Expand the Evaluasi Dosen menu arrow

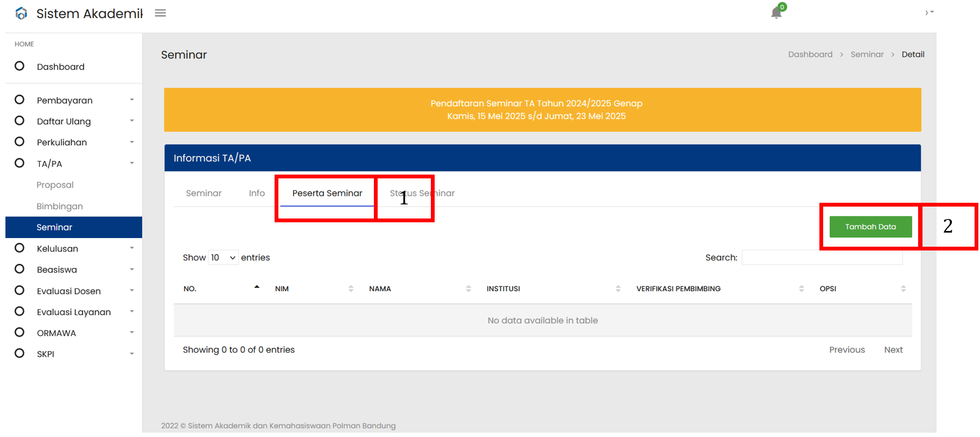pyautogui.click(x=132, y=291)
